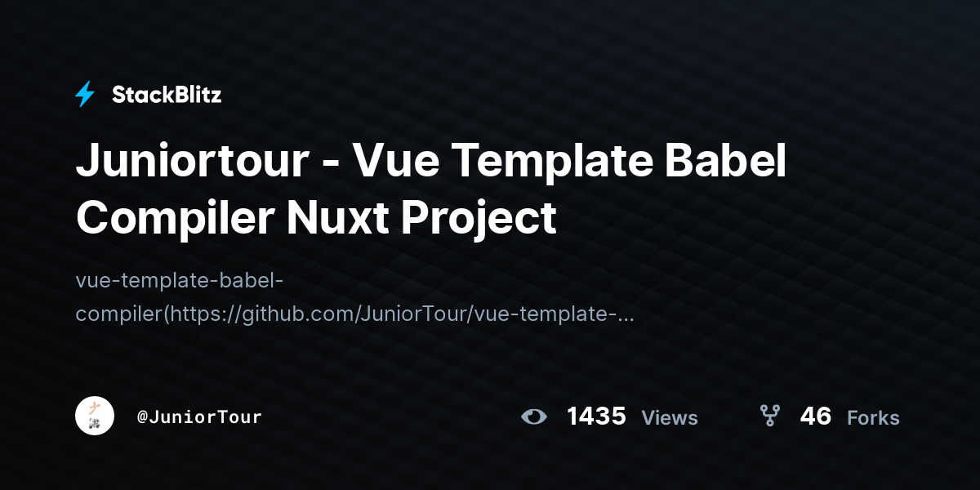The width and height of the screenshot is (980, 490).
Task: Click the vue-template-babel- description line
Action: (180, 282)
